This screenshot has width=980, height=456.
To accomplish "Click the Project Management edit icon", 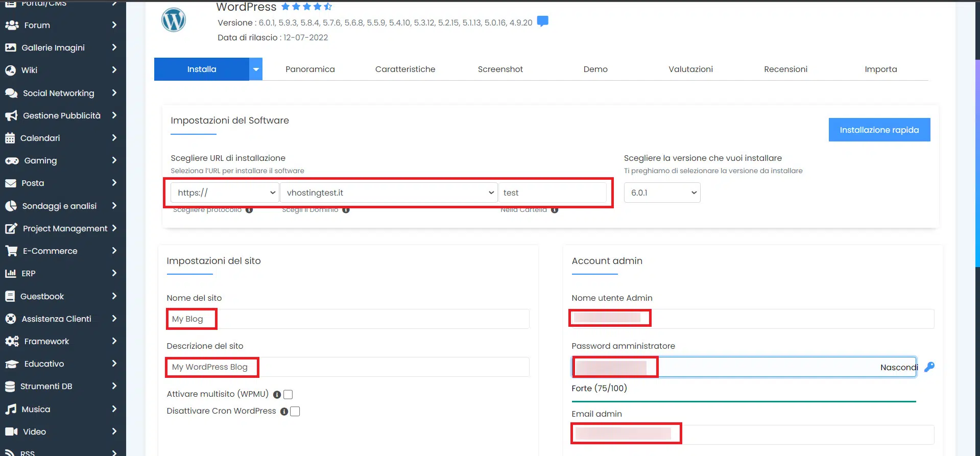I will [11, 228].
